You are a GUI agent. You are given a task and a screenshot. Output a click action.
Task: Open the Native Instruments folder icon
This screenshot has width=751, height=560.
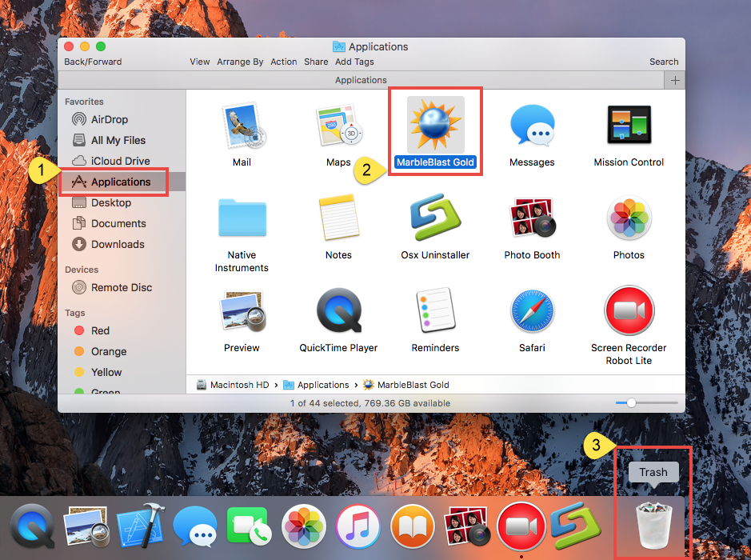coord(242,218)
